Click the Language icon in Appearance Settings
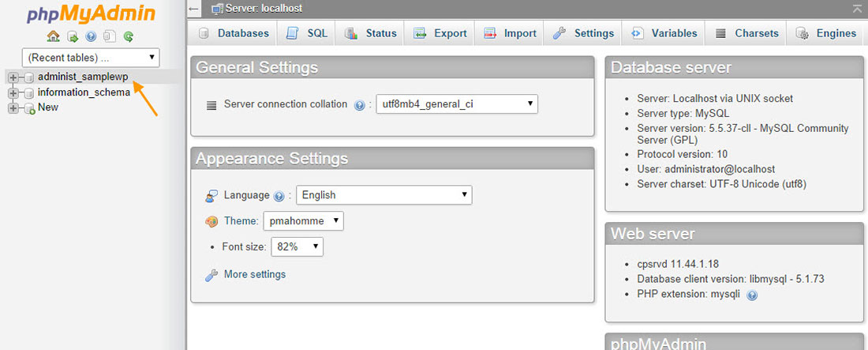868x350 pixels. tap(211, 196)
